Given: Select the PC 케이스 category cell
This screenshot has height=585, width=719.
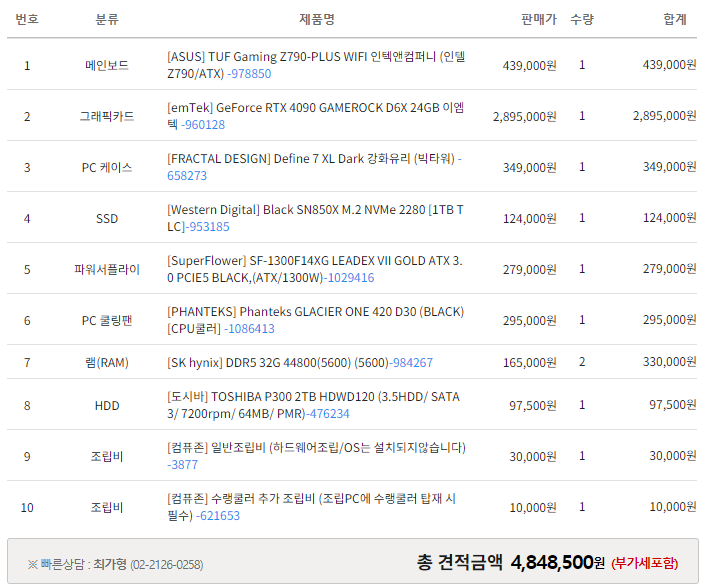Looking at the screenshot, I should coord(107,167).
